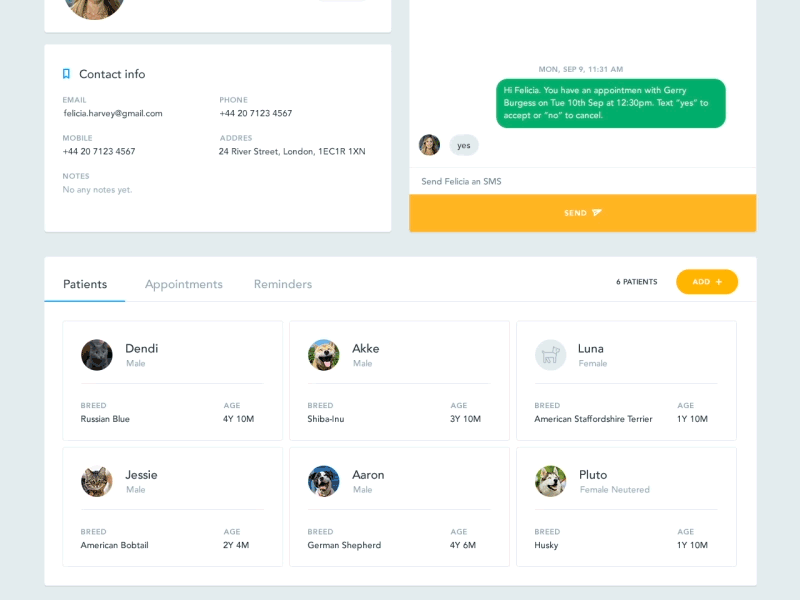
Task: Focus the Send Felicia an SMS field
Action: (x=583, y=181)
